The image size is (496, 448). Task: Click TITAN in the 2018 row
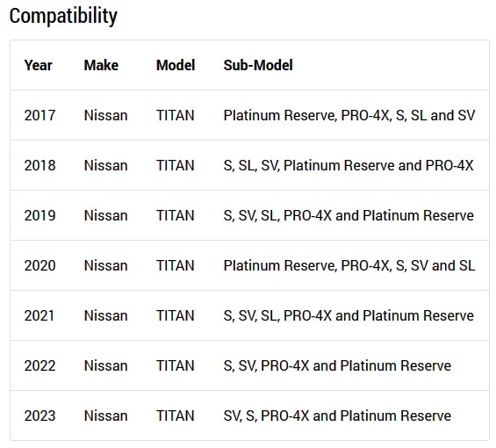coord(176,165)
